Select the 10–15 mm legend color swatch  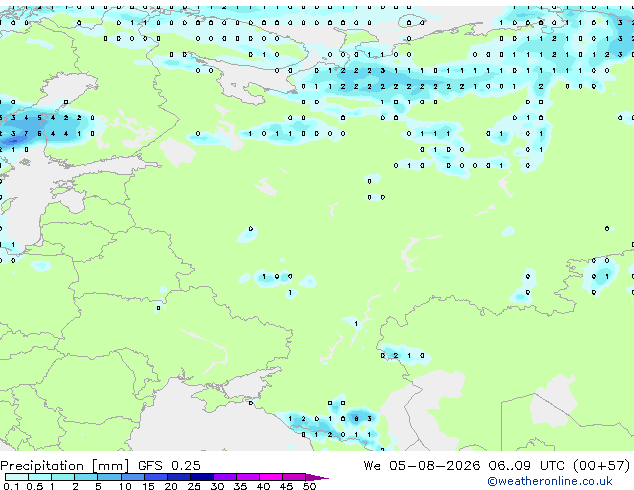click(x=132, y=477)
